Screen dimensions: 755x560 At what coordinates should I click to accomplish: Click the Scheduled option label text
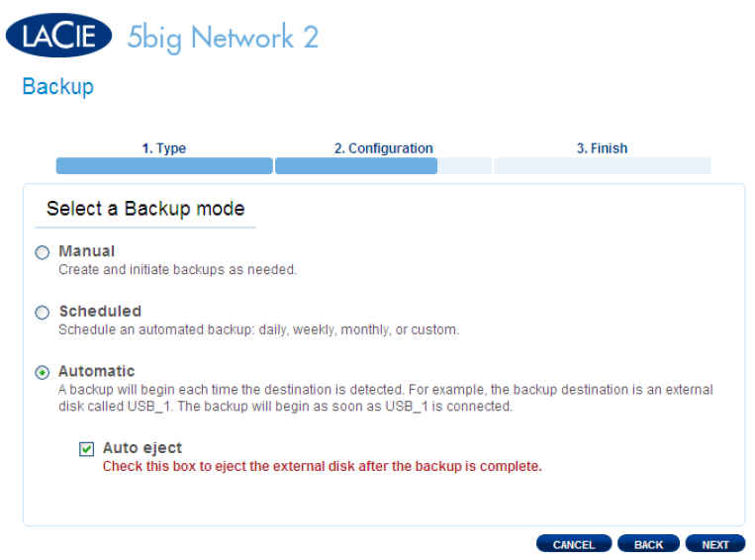point(100,312)
